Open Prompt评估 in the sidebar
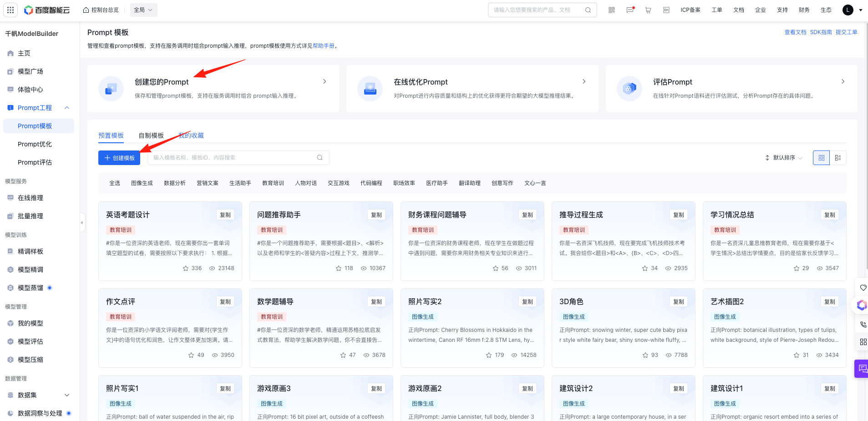The image size is (868, 421). point(38,162)
